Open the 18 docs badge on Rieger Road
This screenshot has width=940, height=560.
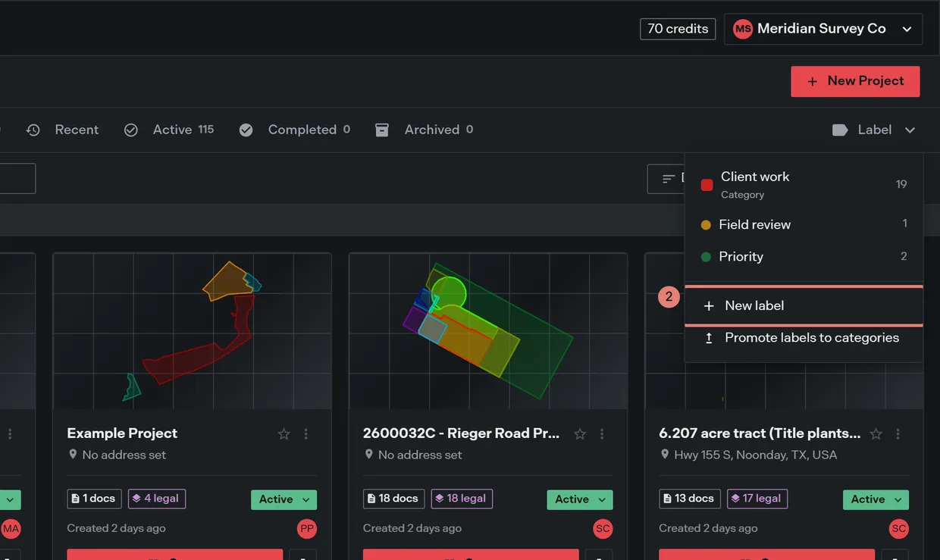pyautogui.click(x=393, y=499)
